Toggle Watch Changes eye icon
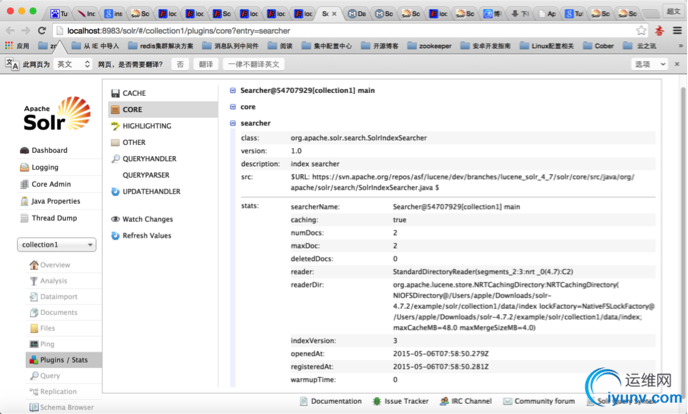688x414 pixels. [115, 219]
